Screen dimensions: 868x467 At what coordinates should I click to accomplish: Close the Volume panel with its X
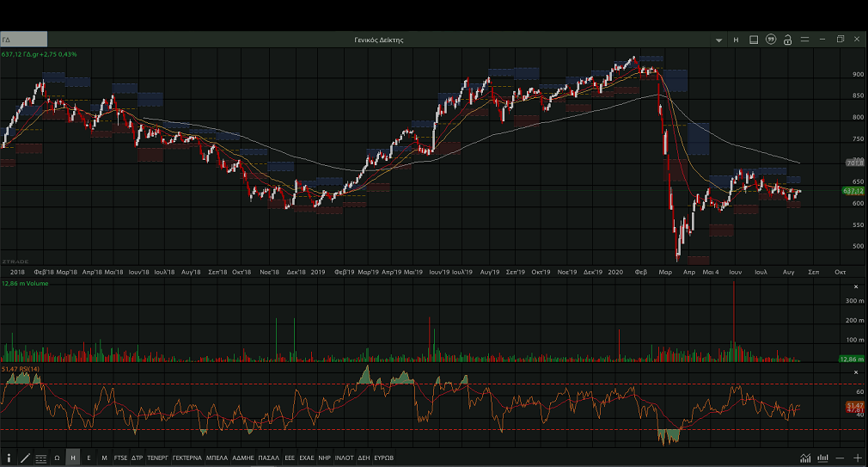tap(855, 286)
